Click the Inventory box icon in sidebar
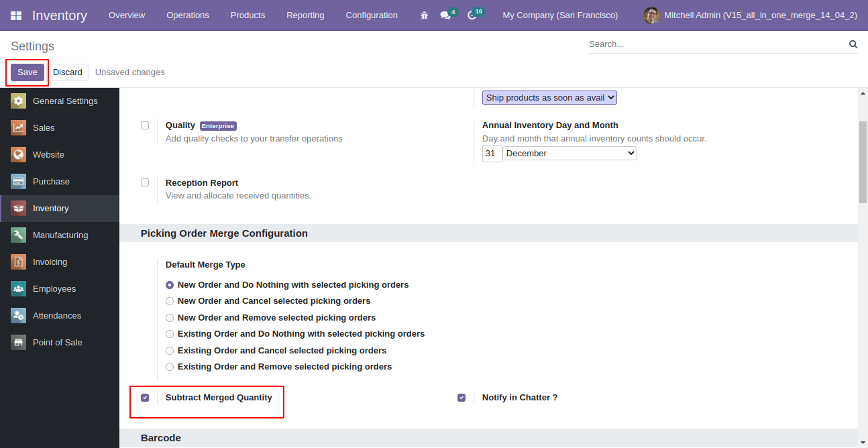 (x=19, y=209)
